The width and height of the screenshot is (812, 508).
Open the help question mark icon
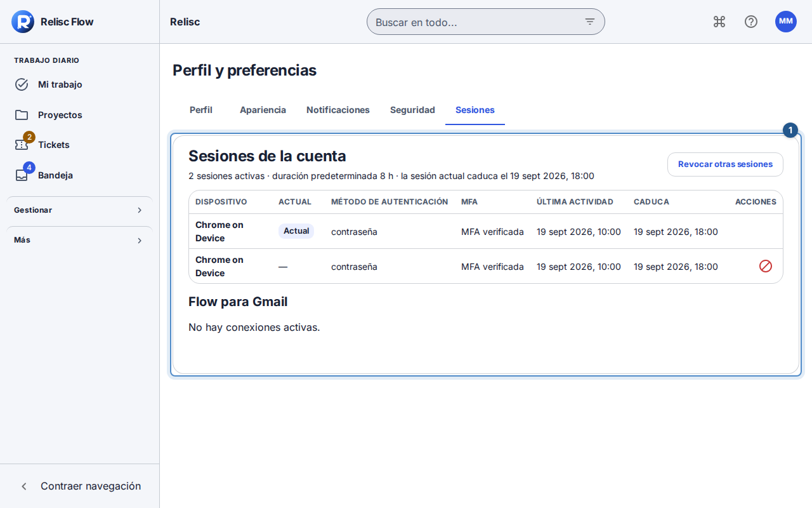pos(751,22)
